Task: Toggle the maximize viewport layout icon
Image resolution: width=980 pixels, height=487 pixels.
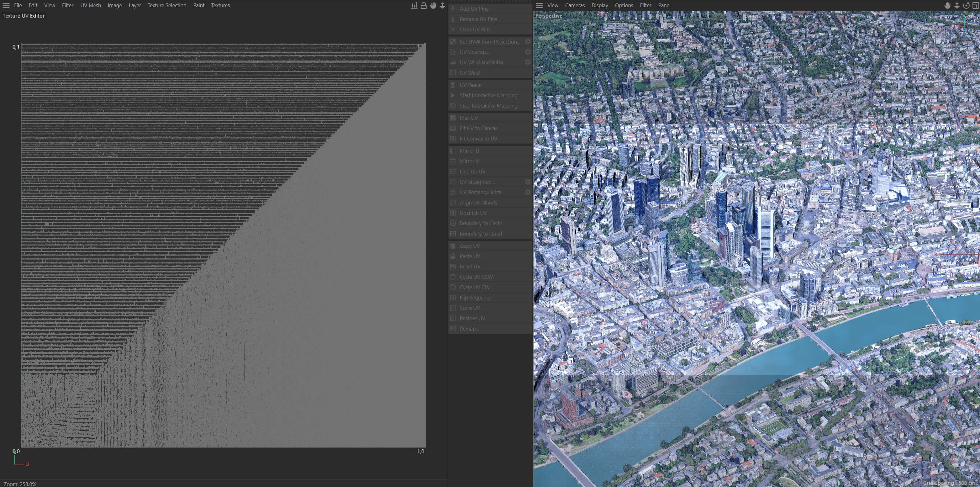Action: (x=975, y=5)
